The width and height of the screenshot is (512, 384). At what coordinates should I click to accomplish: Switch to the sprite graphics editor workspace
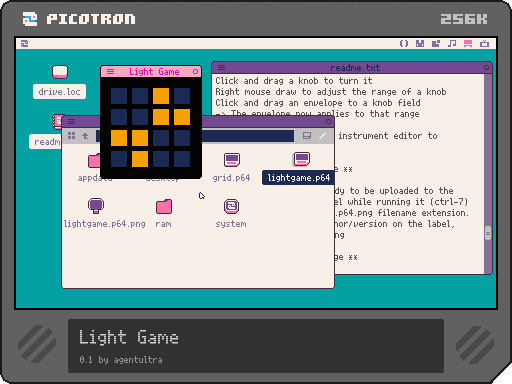click(420, 43)
